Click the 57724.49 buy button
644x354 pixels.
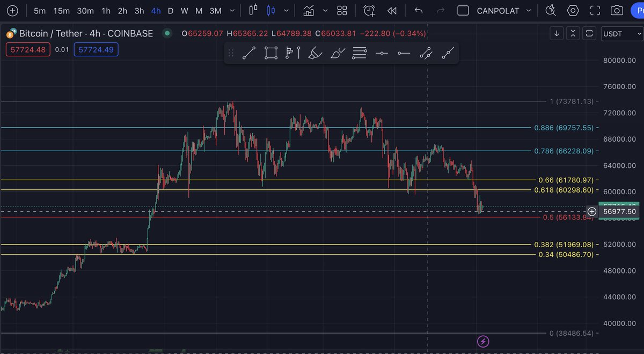[96, 49]
